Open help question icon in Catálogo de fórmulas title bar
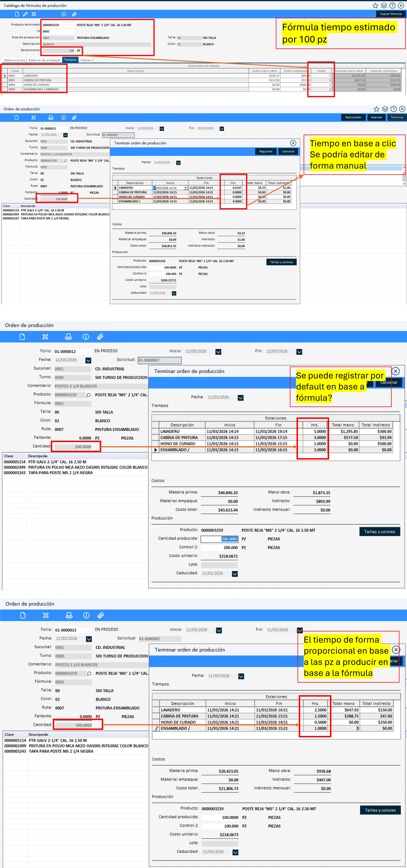Screen dimensions: 407x868 392,5
